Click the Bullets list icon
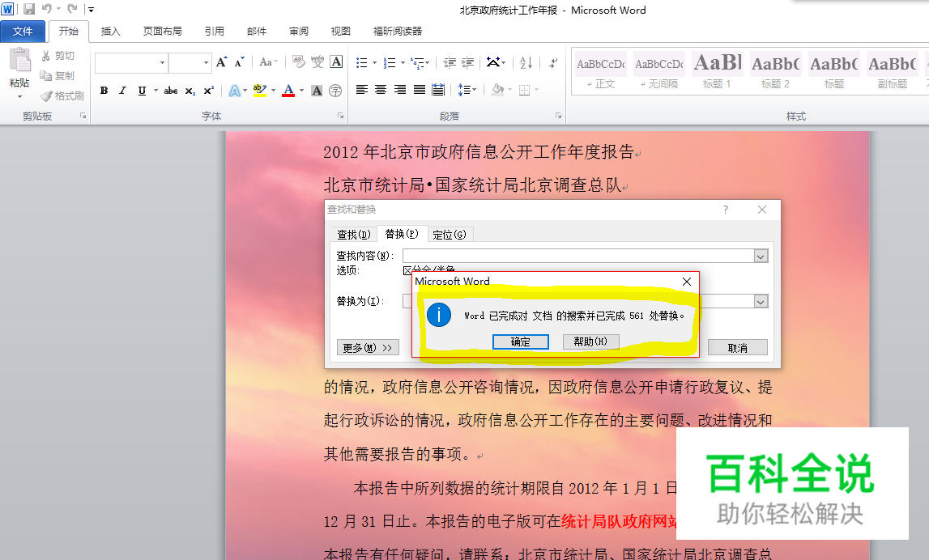 [x=361, y=62]
